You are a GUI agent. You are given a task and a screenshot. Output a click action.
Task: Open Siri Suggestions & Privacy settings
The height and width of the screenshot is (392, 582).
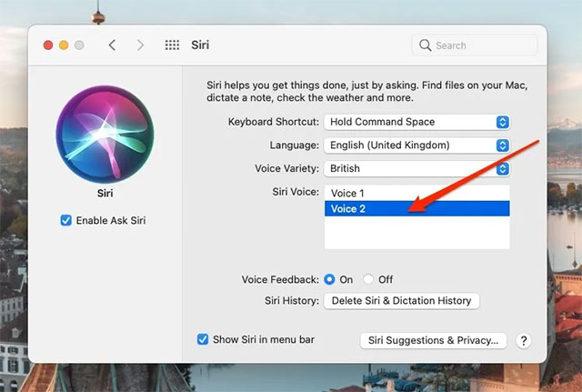tap(432, 340)
